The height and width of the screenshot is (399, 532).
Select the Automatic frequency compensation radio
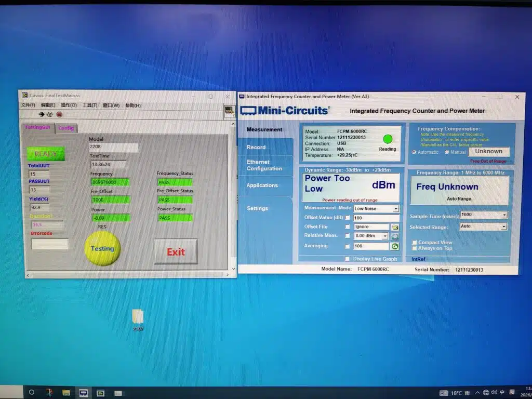[x=414, y=152]
